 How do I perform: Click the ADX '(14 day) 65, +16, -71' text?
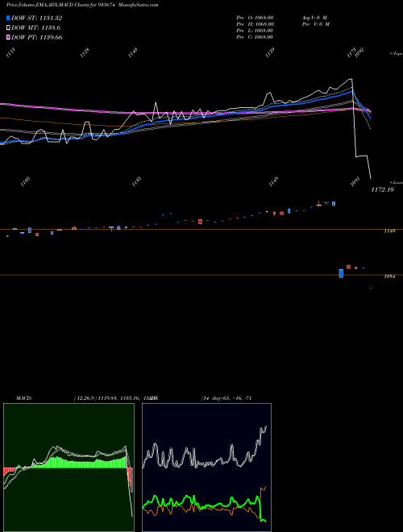[226, 398]
